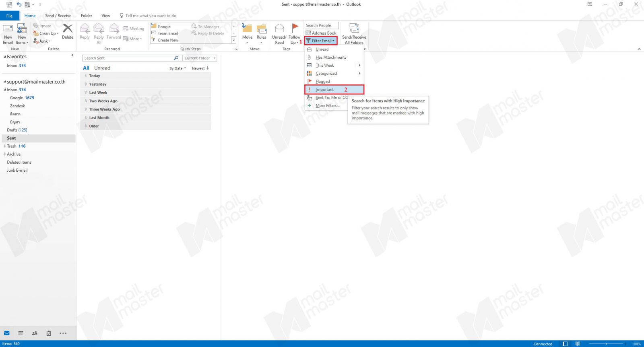Click Send/Receive All Folders

coord(354,34)
